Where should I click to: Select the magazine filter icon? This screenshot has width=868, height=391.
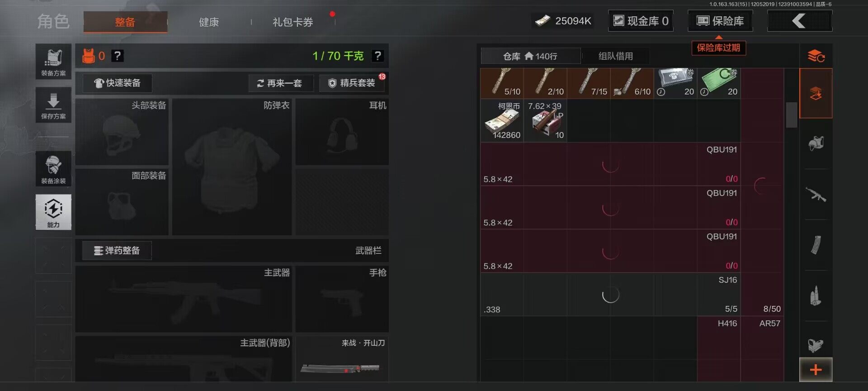tap(816, 245)
